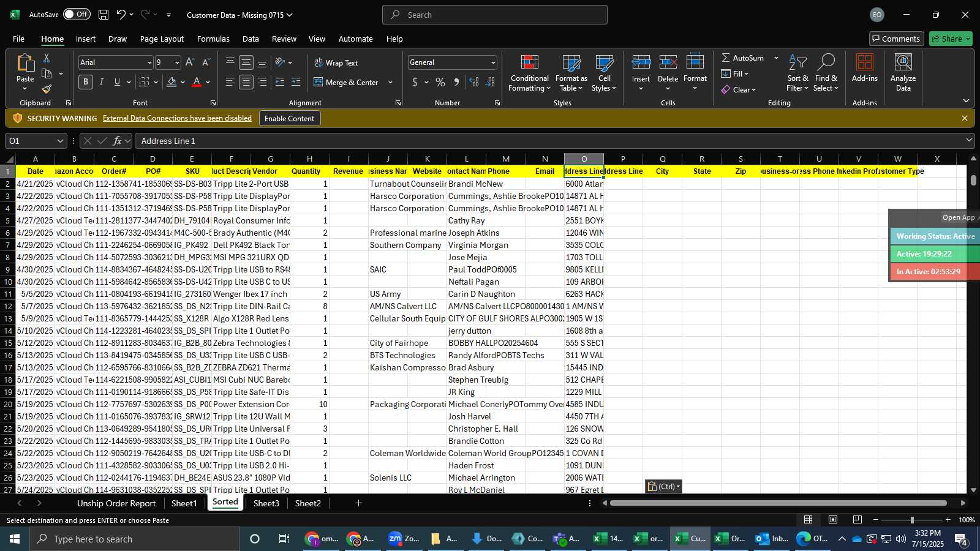Toggle Wrap Text
Screen dimensions: 980x551
click(x=336, y=62)
